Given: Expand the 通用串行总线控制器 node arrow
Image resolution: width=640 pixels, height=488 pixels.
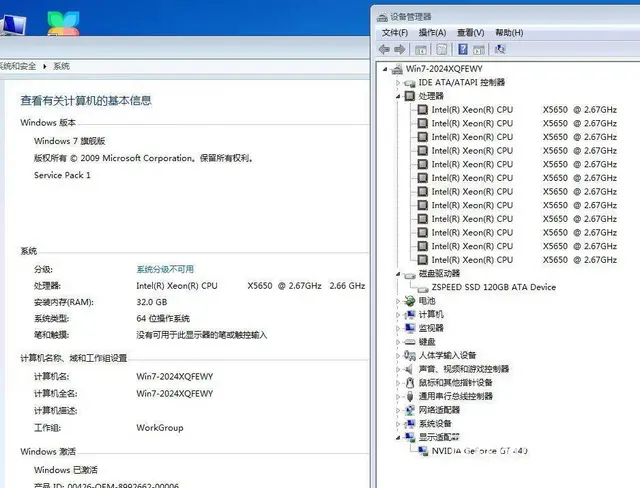Looking at the screenshot, I should (x=398, y=397).
